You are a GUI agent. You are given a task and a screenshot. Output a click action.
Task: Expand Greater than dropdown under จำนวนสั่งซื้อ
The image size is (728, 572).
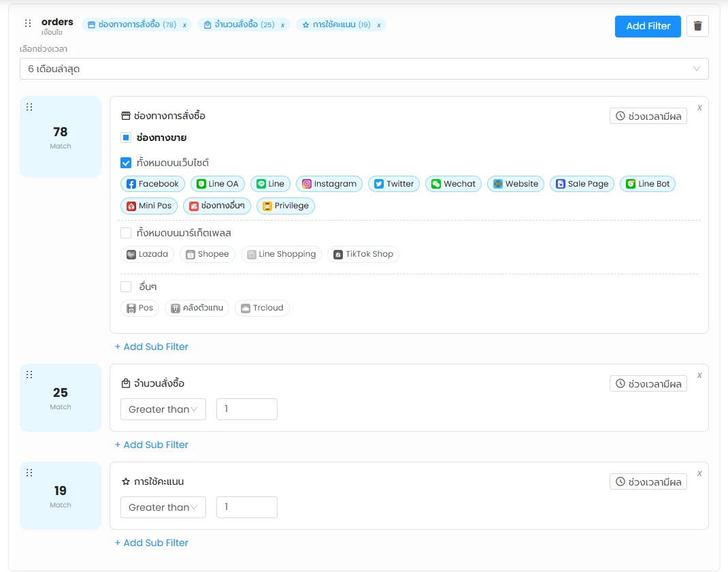click(x=163, y=409)
